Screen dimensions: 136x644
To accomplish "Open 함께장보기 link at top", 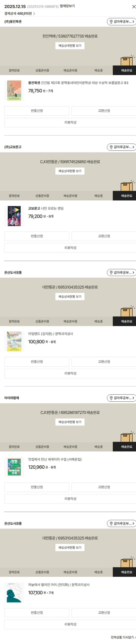I will point(67,6).
